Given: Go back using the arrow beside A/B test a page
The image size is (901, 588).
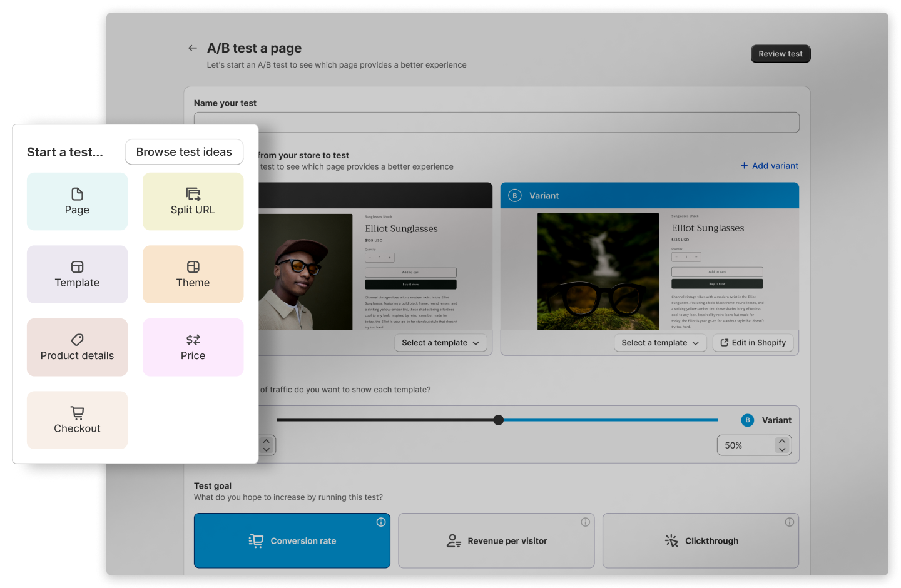Looking at the screenshot, I should pyautogui.click(x=193, y=48).
